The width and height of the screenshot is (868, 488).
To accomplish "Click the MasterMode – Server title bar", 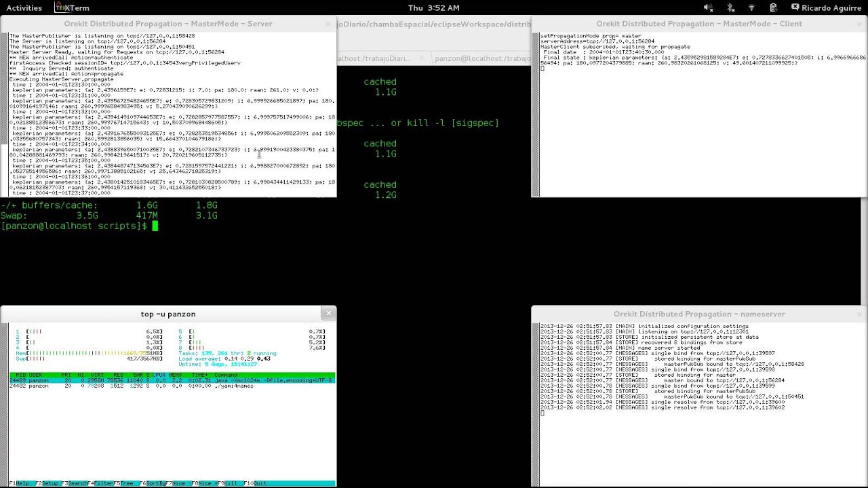I will point(168,23).
